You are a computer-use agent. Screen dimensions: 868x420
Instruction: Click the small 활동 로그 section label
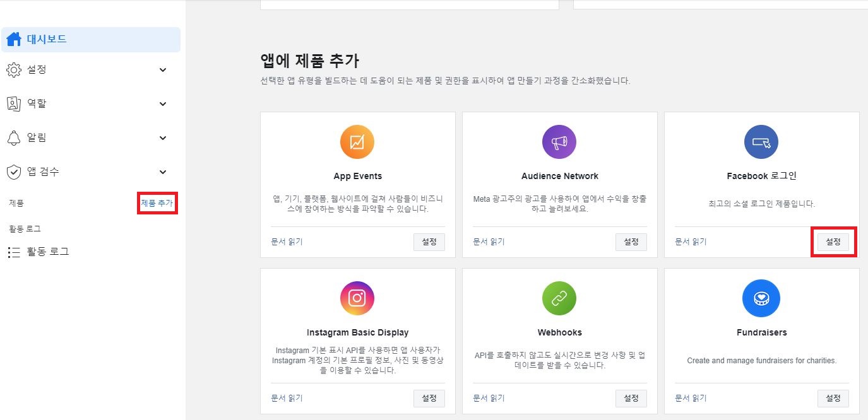point(25,229)
